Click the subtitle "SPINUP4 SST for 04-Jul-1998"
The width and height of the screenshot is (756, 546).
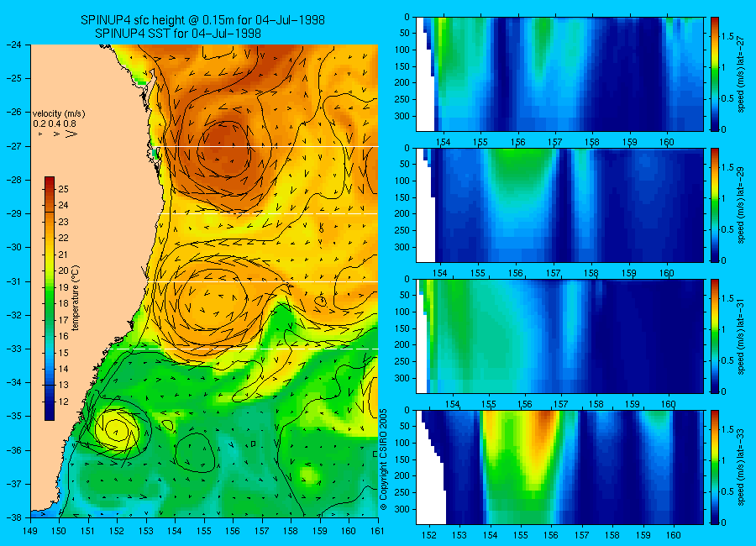click(x=178, y=34)
